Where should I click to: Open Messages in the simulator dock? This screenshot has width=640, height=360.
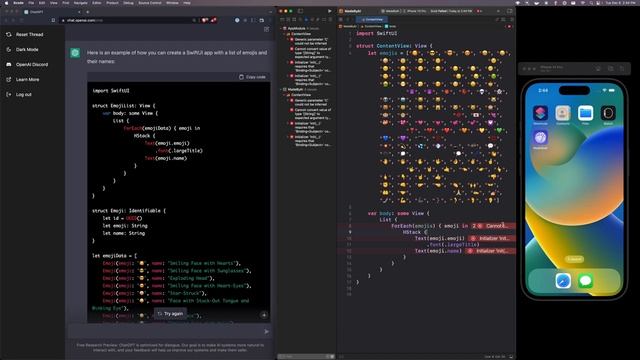(585, 281)
